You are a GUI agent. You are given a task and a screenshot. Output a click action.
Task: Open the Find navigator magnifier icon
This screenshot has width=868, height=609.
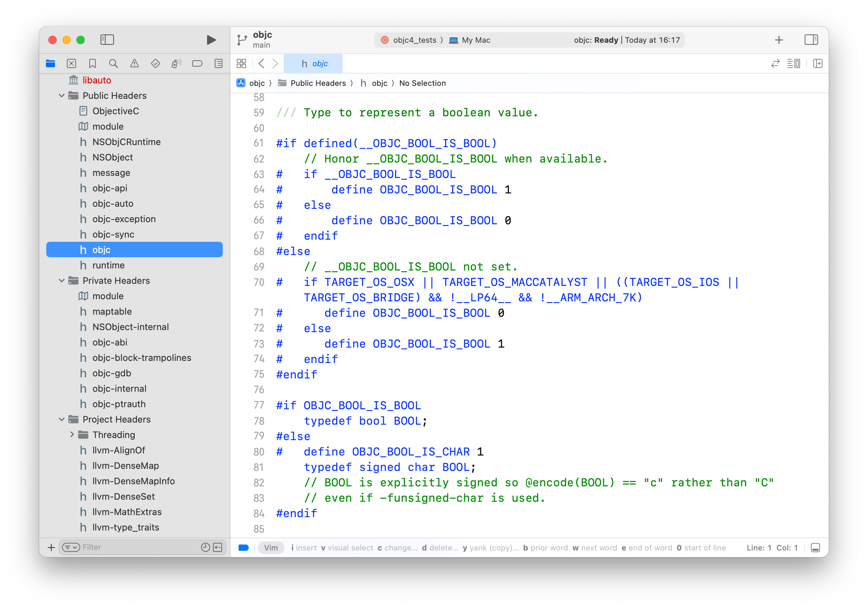[113, 63]
